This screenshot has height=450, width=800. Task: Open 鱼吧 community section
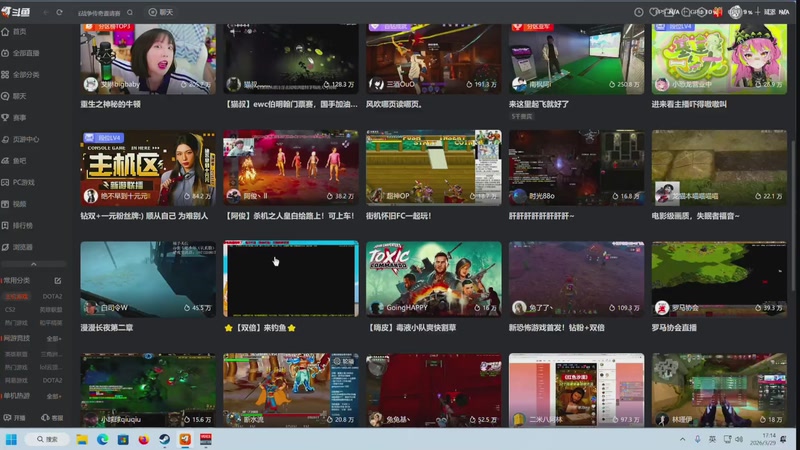point(14,161)
